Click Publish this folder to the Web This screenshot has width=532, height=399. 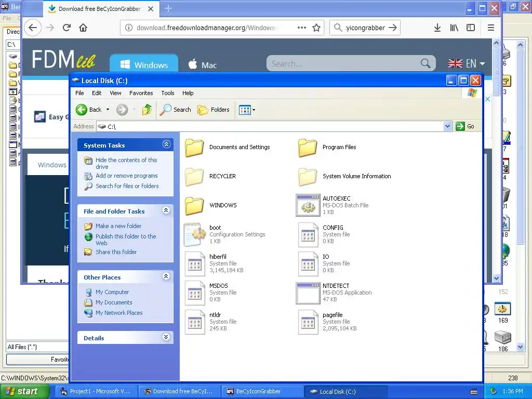pos(126,240)
